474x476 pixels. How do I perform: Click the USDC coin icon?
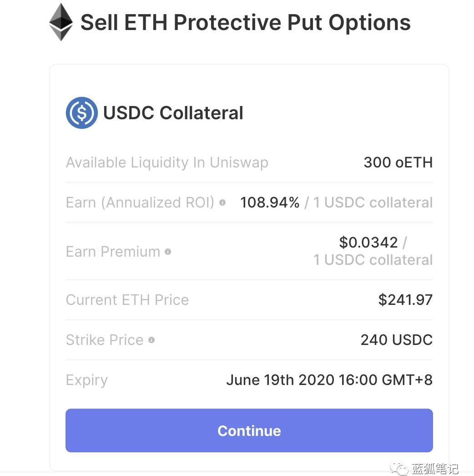(x=81, y=113)
